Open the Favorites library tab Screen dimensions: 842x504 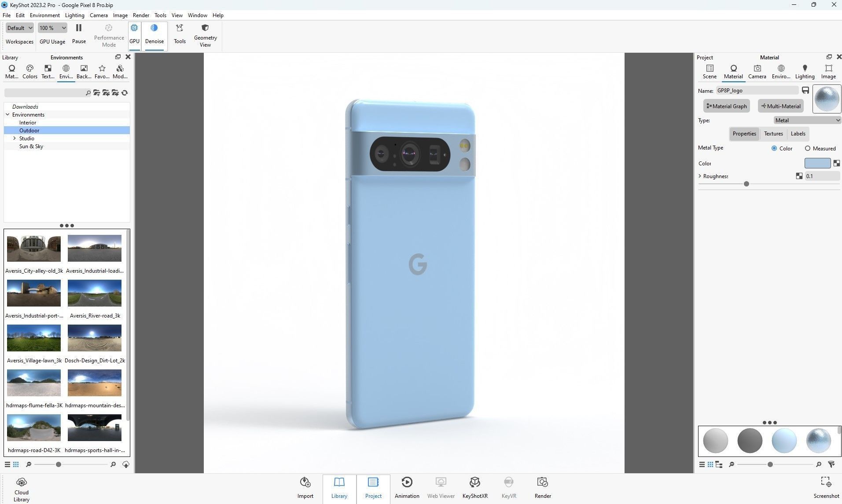(x=102, y=72)
